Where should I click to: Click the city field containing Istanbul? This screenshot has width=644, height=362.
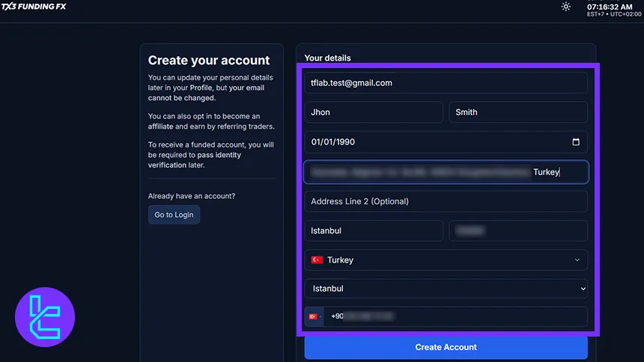click(x=373, y=231)
